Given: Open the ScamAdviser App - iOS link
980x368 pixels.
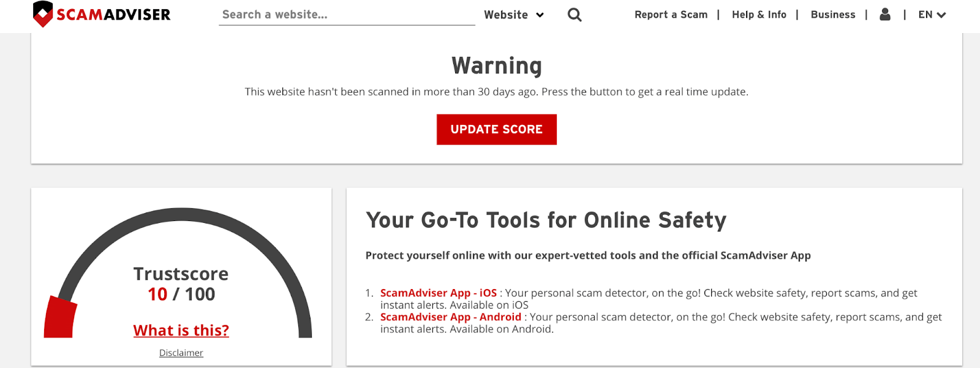Looking at the screenshot, I should point(438,293).
